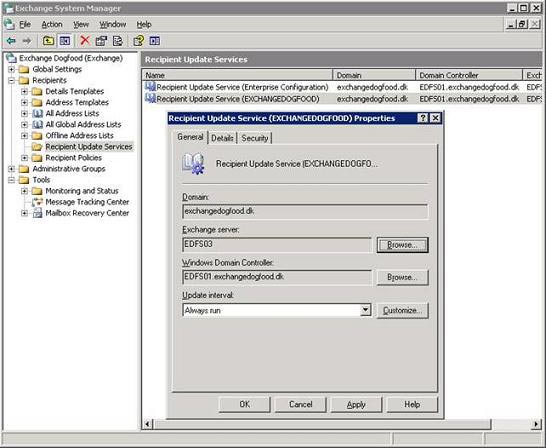
Task: Click the MMC console icon in the menu bar
Action: point(9,24)
